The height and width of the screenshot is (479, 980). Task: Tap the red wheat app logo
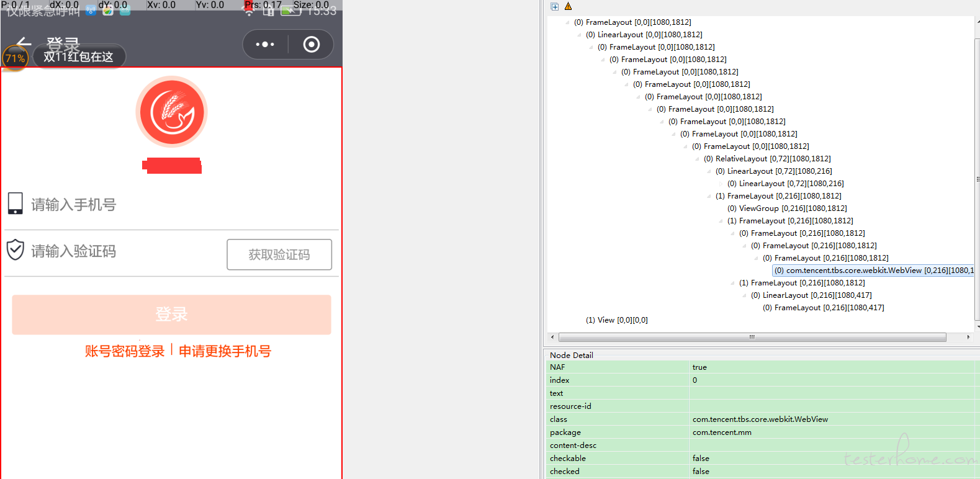(x=172, y=112)
